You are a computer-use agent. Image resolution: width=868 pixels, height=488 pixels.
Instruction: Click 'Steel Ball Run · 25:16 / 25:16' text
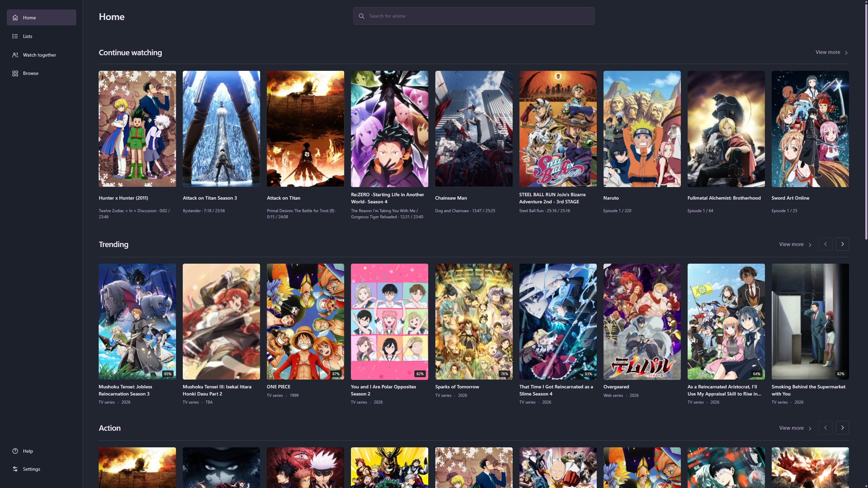point(545,211)
